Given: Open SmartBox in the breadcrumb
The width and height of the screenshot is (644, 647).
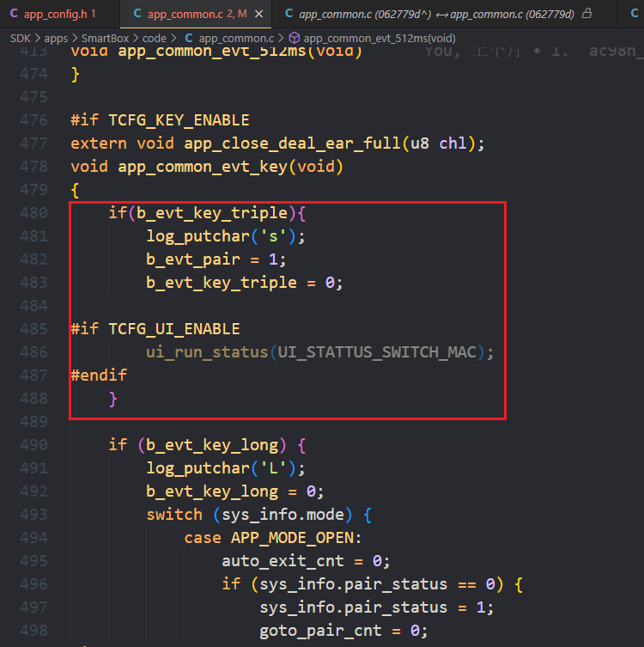Looking at the screenshot, I should 105,39.
